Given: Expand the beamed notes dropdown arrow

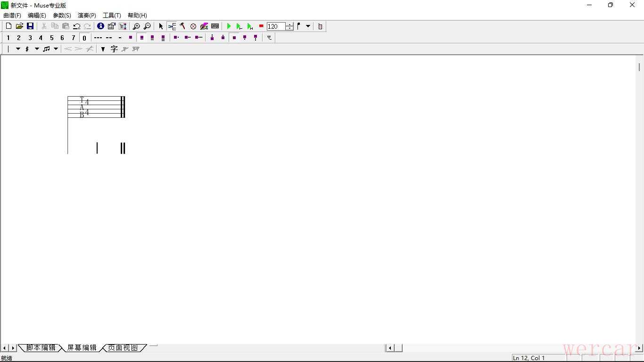Looking at the screenshot, I should tap(56, 49).
